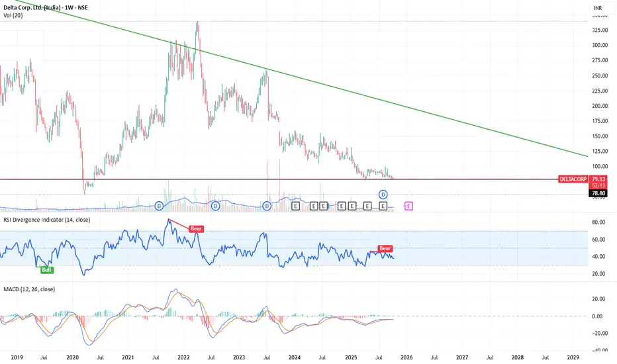Open the E earnings marker around May 2024
Screen dimensions: 617x364
coord(314,206)
